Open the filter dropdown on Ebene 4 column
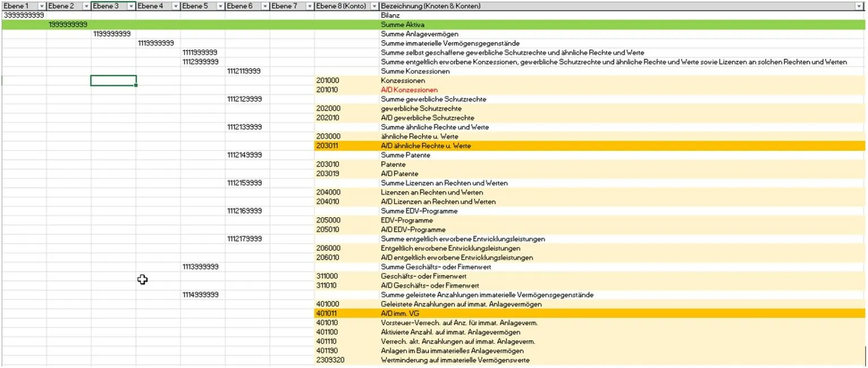 175,6
